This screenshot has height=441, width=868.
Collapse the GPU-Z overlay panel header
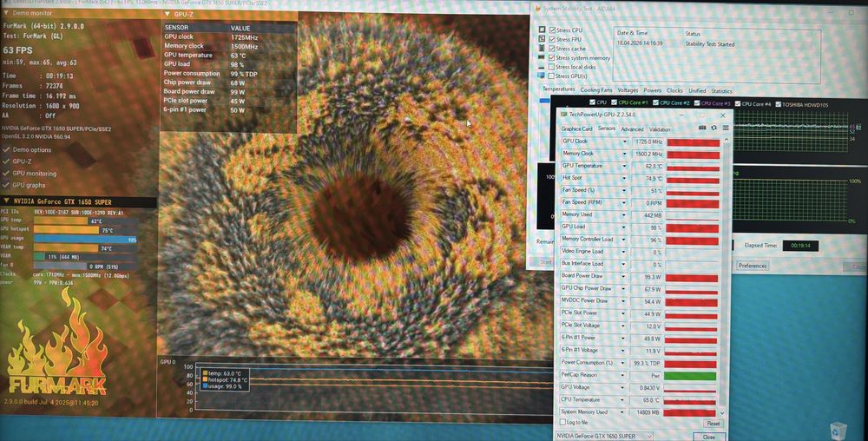pos(168,14)
